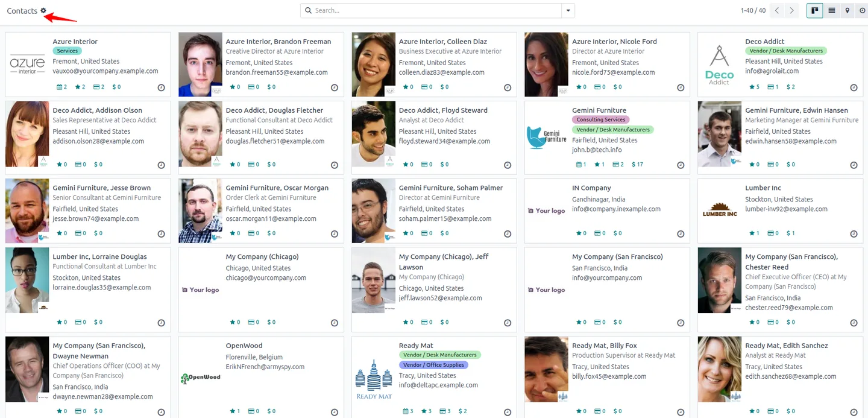
Task: Open My Company (Chicago) contact title
Action: [x=262, y=256]
